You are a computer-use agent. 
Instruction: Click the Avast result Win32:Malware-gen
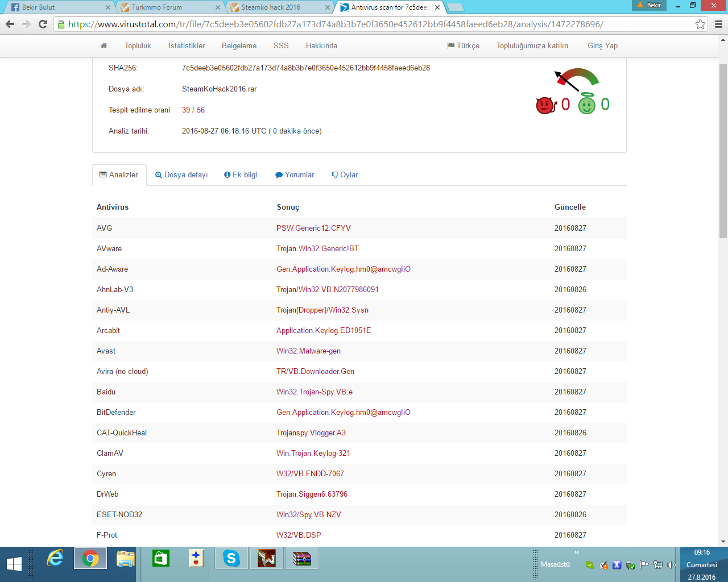[309, 351]
